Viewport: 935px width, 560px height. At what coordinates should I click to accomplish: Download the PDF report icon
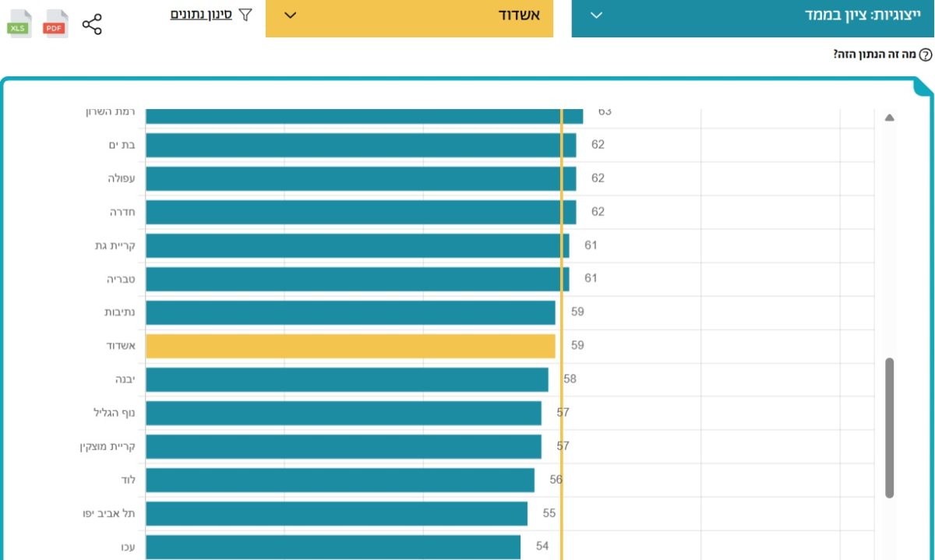pyautogui.click(x=55, y=24)
